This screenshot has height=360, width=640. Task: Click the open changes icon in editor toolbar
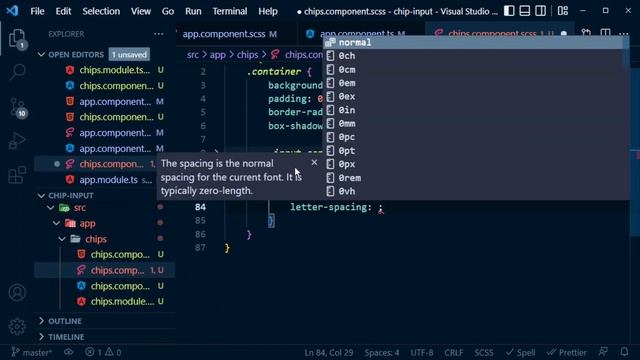(x=586, y=33)
